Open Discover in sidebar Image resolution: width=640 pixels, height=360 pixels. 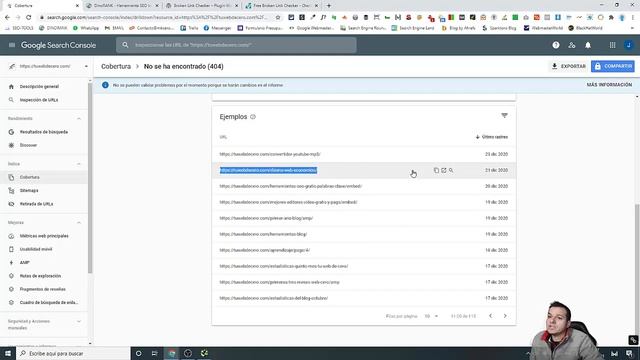(x=28, y=145)
